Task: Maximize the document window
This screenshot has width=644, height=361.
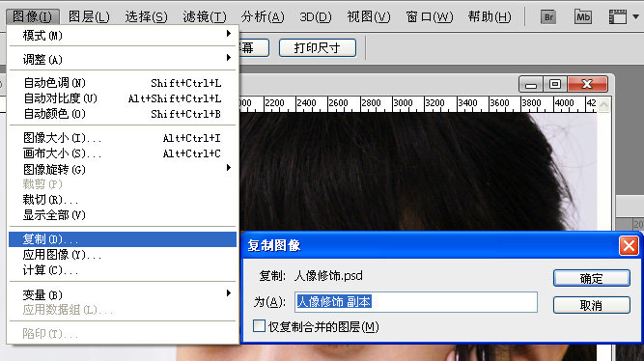Action: tap(555, 85)
